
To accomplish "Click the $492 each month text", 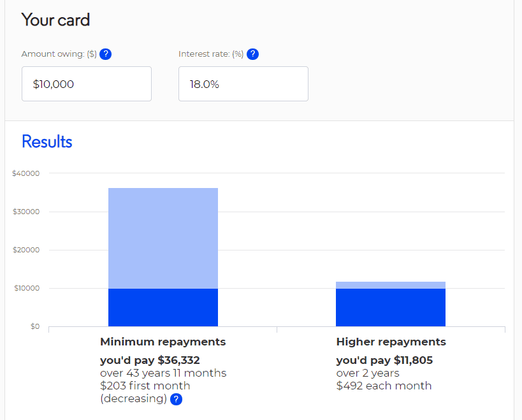I will tap(384, 386).
